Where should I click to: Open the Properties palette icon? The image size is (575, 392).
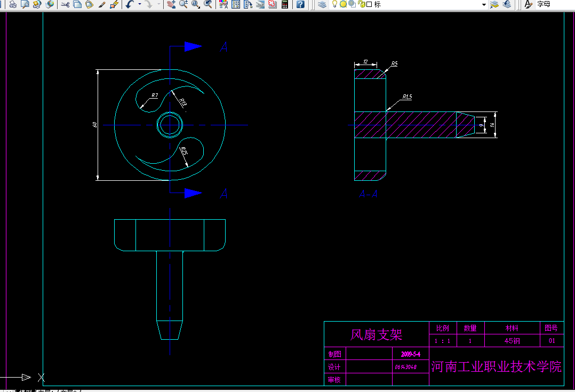pyautogui.click(x=223, y=4)
